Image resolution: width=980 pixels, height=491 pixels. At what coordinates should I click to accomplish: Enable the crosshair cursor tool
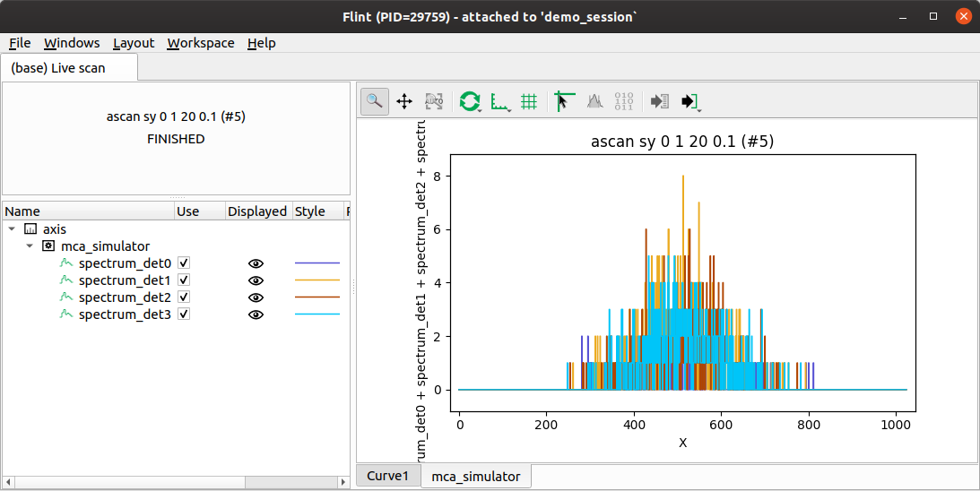[564, 101]
